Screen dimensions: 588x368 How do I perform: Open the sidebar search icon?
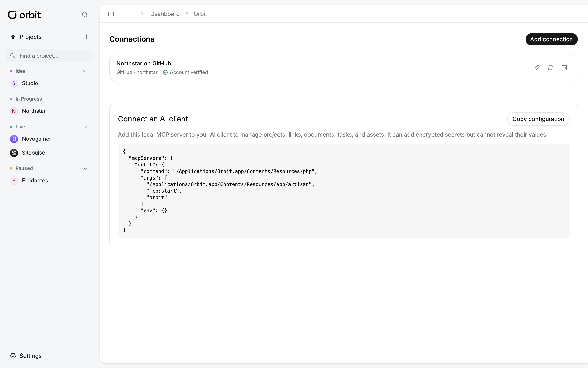[85, 15]
